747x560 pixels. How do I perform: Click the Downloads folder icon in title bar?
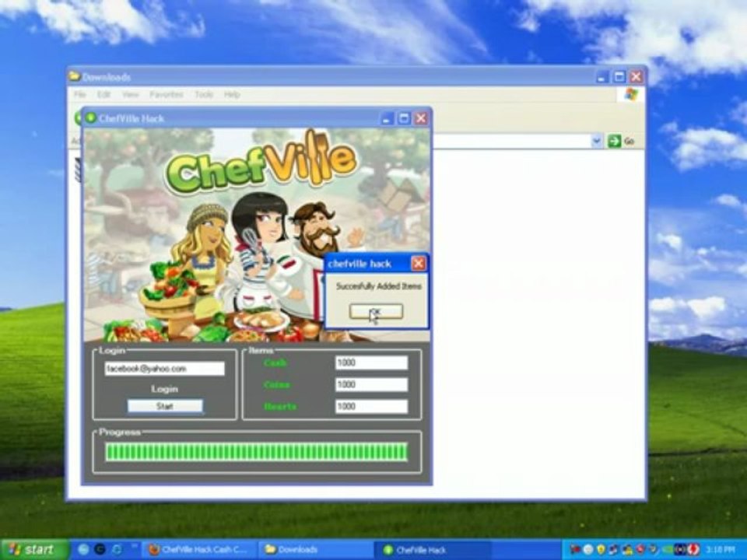(x=74, y=77)
